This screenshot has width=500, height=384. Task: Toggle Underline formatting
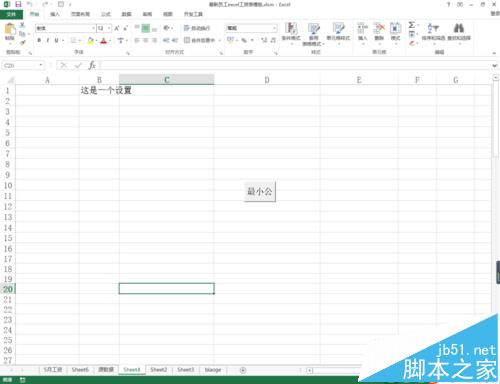pos(56,40)
